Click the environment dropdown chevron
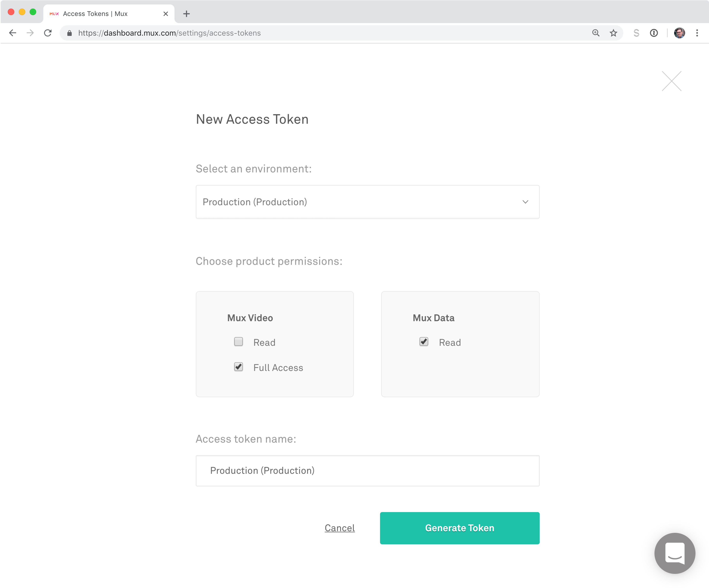This screenshot has width=709, height=588. 525,202
